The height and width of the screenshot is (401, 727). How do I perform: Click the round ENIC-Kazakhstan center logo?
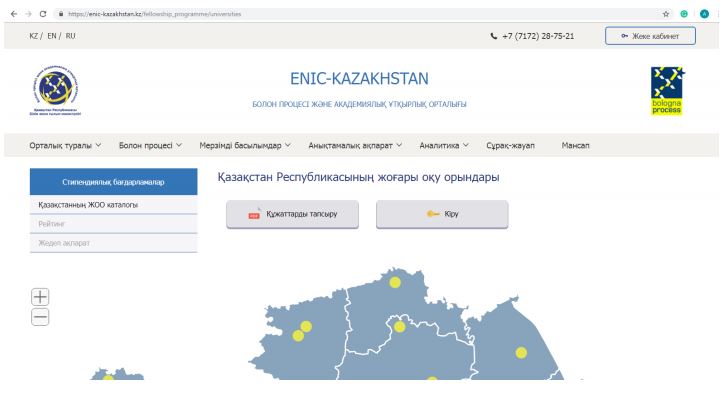pyautogui.click(x=56, y=90)
